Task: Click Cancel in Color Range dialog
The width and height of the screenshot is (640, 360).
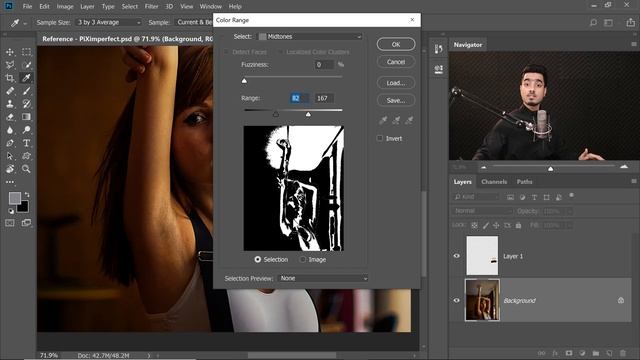Action: (396, 62)
